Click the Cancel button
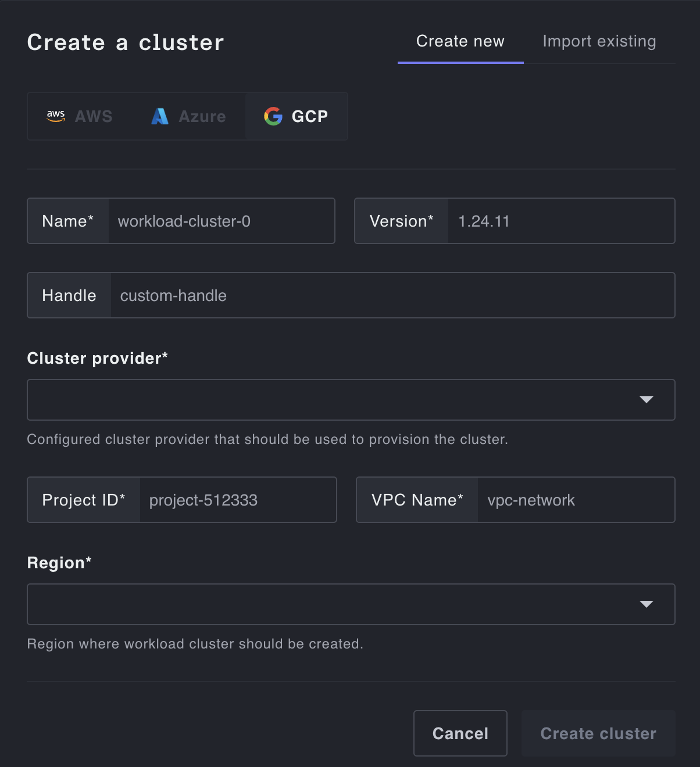This screenshot has width=700, height=767. pos(460,733)
